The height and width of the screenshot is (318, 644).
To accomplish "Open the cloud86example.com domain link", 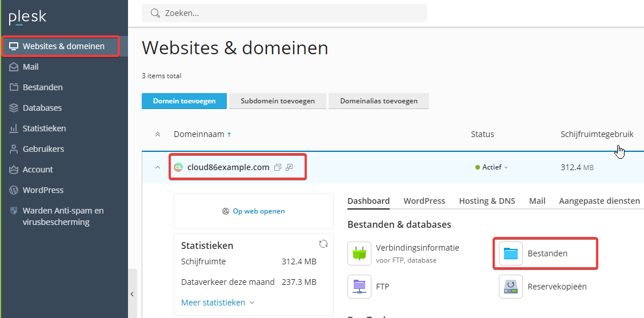I will (229, 167).
